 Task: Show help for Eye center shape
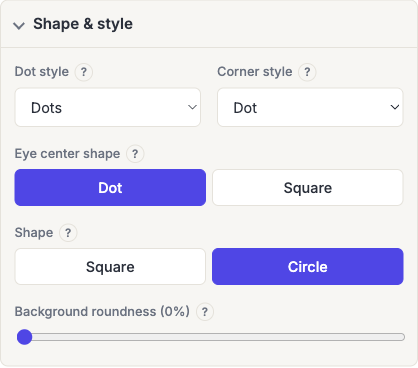point(135,154)
